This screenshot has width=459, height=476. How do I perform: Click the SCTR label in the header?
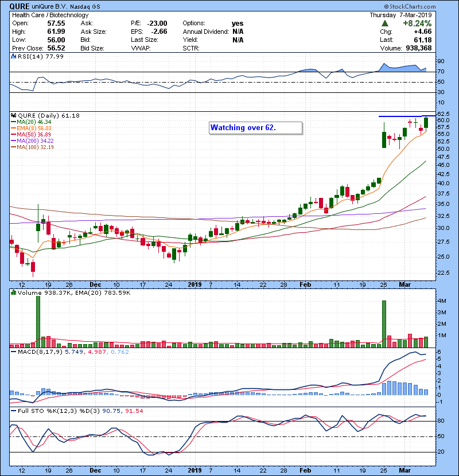tap(191, 48)
